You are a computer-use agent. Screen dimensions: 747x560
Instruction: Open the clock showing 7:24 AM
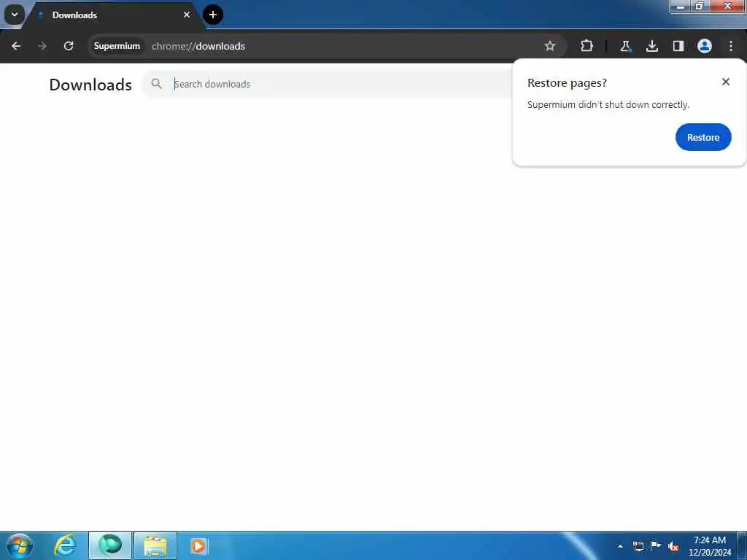tap(710, 546)
